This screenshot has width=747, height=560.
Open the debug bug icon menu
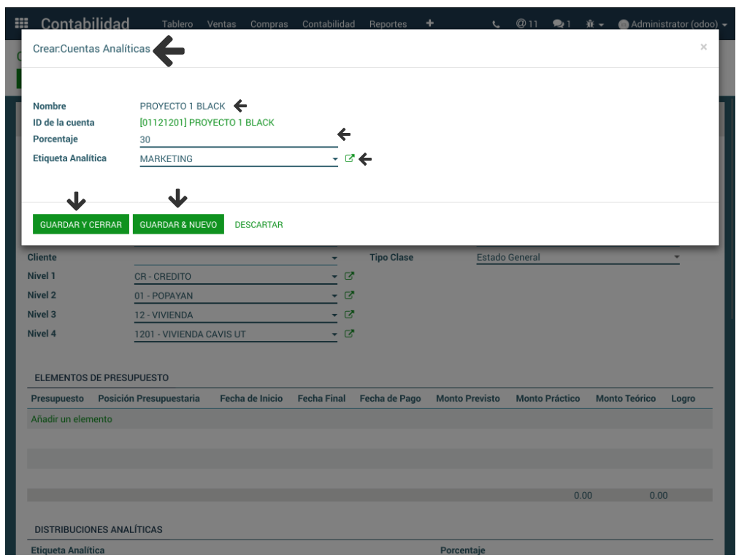591,24
